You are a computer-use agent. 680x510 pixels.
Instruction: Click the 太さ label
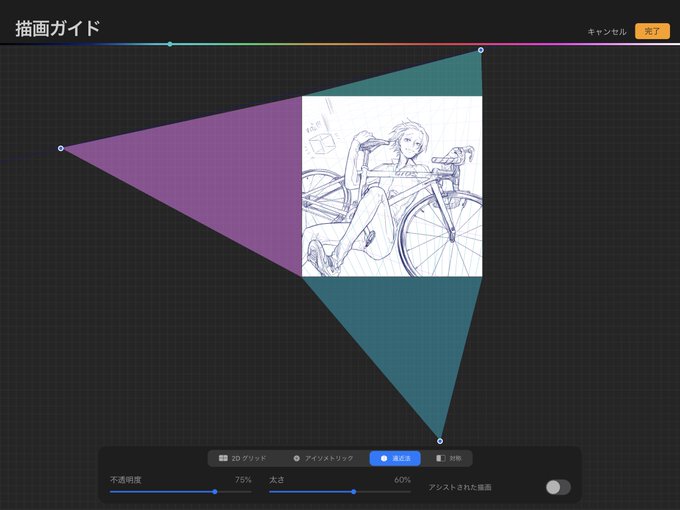pyautogui.click(x=277, y=480)
